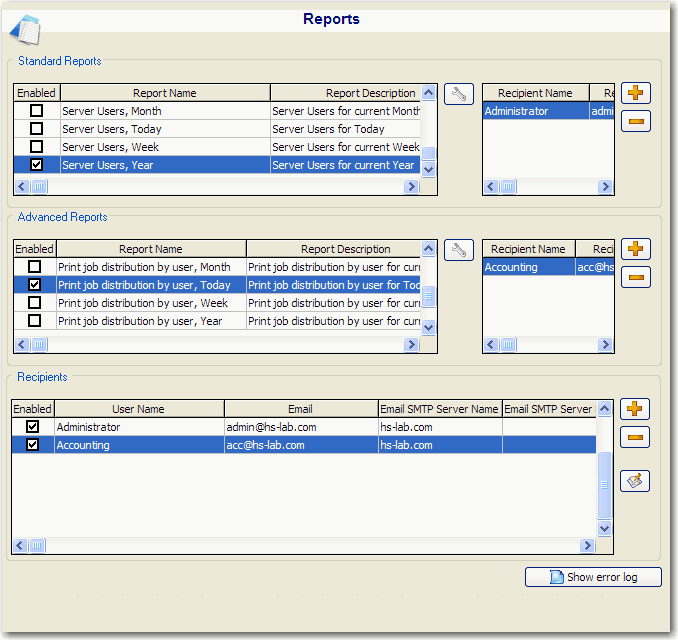Viewport: 678px width, 640px height.
Task: Open Advanced Reports settings wrench icon
Action: (459, 250)
